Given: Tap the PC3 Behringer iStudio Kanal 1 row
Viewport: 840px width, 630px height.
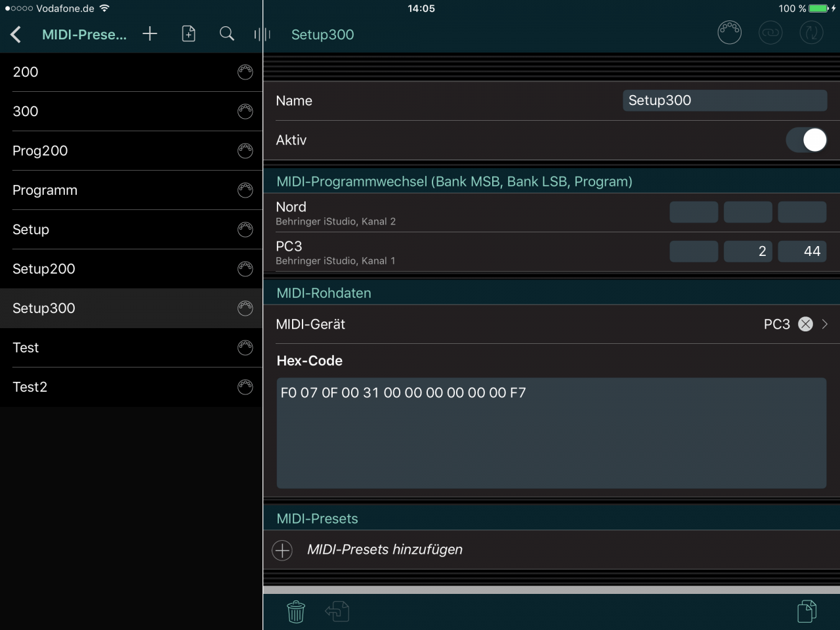Looking at the screenshot, I should tap(551, 252).
